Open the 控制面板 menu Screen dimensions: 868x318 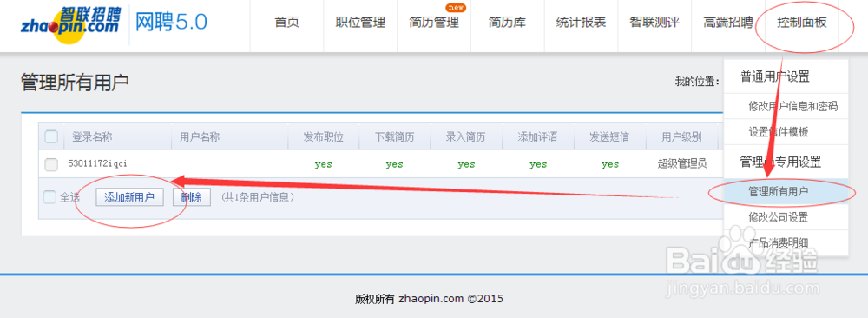pos(802,23)
